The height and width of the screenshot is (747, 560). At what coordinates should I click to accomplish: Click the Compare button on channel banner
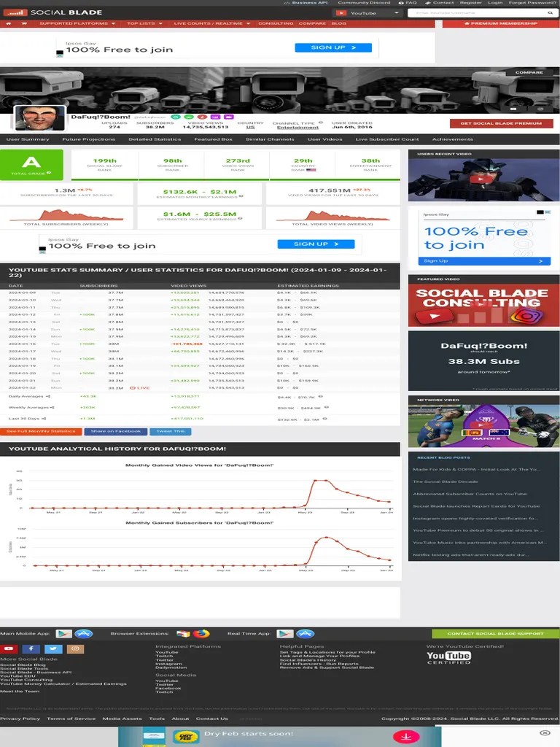(529, 72)
